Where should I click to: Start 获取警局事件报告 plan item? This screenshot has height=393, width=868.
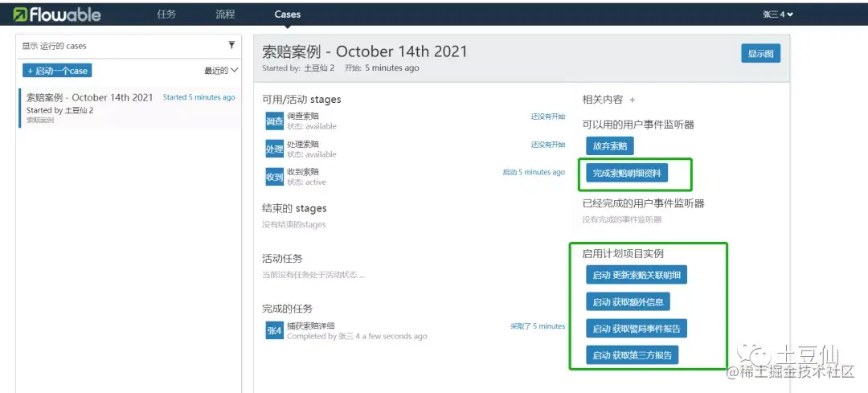(x=637, y=329)
